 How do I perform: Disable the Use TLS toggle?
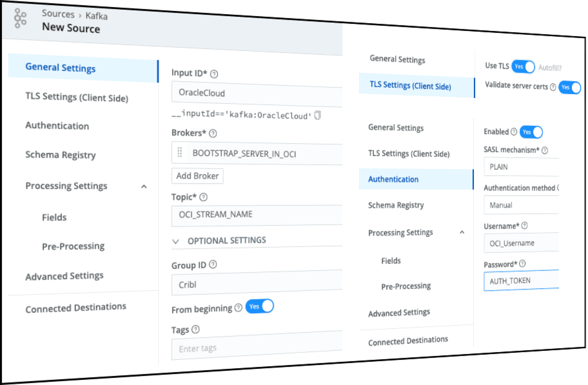pos(523,67)
